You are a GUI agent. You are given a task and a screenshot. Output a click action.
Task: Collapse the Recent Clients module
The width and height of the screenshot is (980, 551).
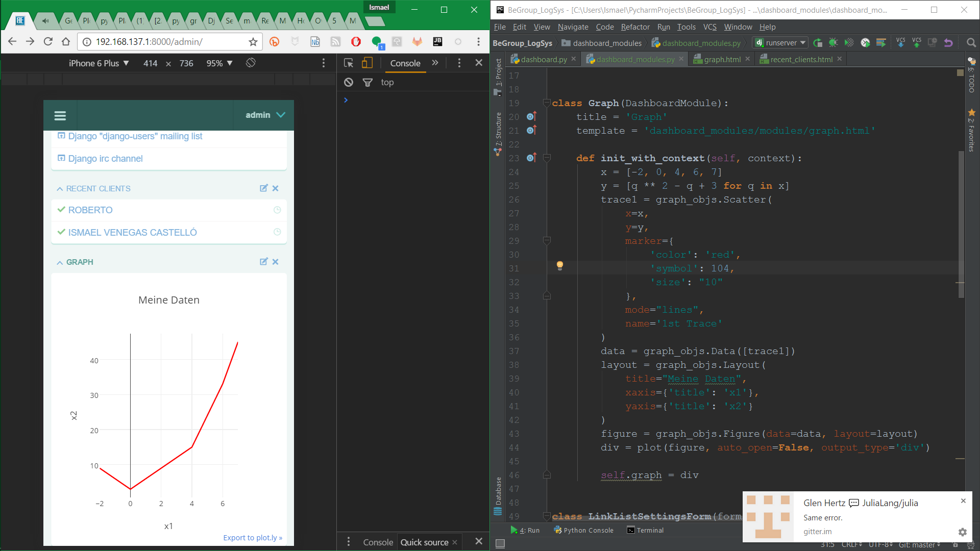pyautogui.click(x=60, y=189)
